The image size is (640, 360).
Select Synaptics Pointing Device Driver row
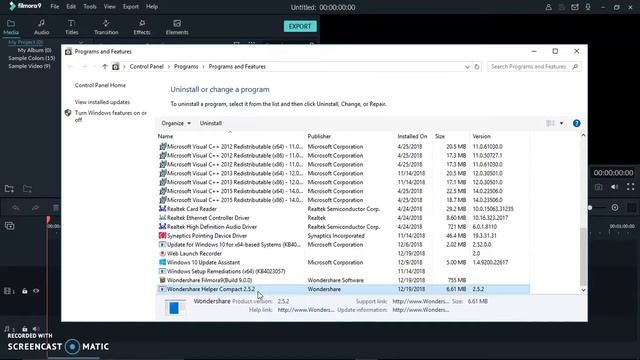coord(343,236)
